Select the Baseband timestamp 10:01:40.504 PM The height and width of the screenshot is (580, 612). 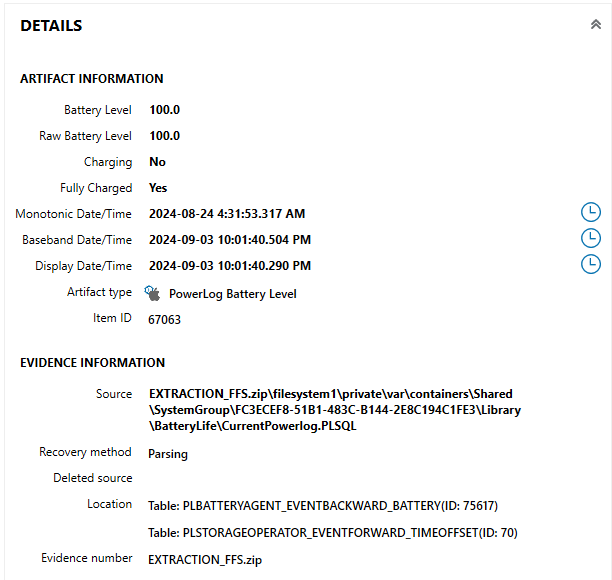tap(230, 240)
